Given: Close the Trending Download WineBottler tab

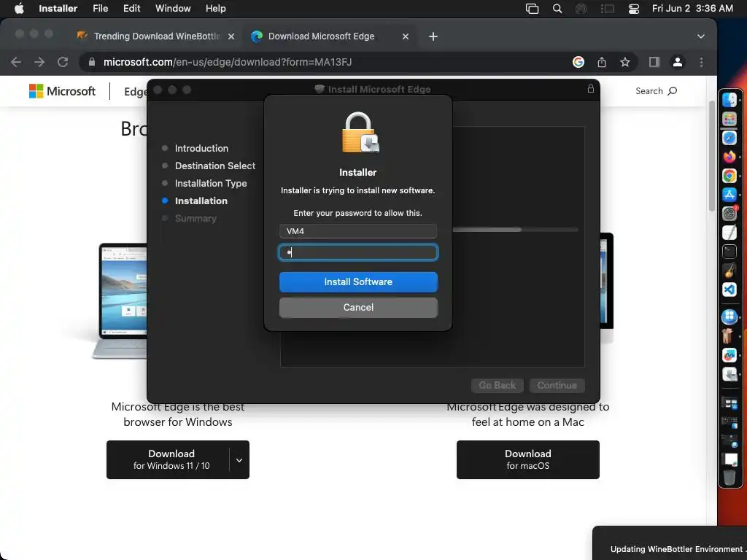Looking at the screenshot, I should click(231, 36).
